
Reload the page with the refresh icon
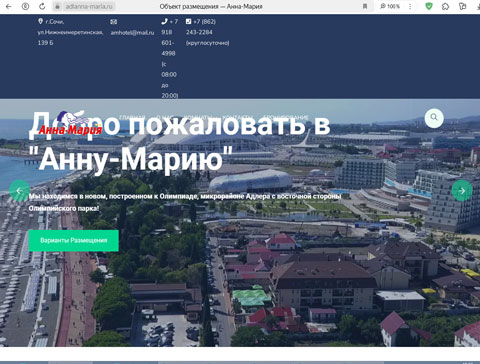(42, 6)
